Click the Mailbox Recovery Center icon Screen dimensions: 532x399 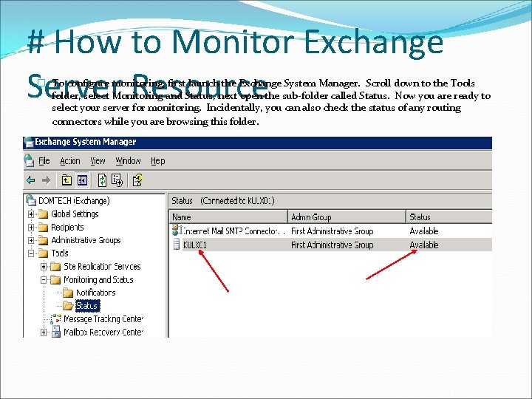pos(55,332)
